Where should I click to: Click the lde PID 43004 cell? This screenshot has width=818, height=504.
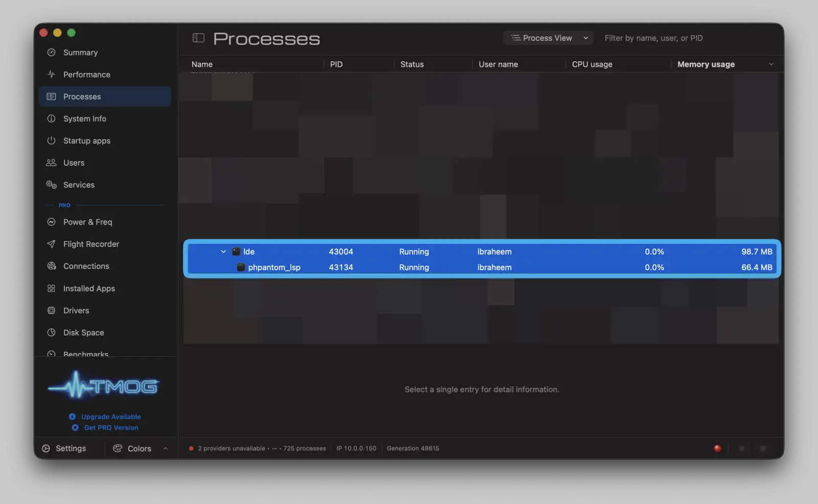pyautogui.click(x=341, y=251)
